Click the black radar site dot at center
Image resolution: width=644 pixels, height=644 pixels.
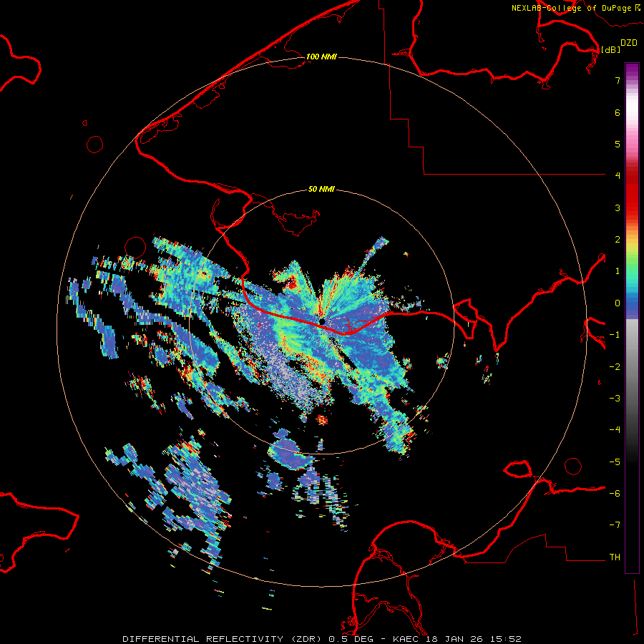pyautogui.click(x=321, y=321)
